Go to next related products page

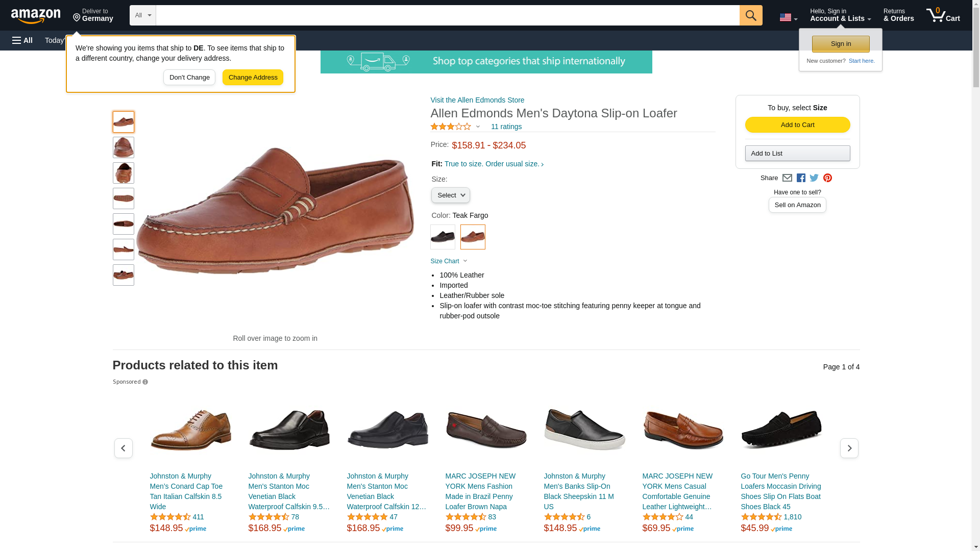[x=849, y=448]
